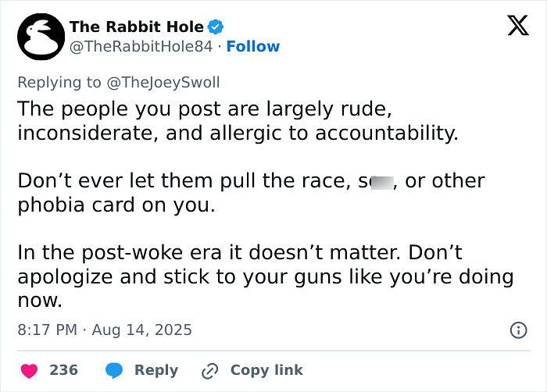Click the blue verified checkmark badge

pyautogui.click(x=216, y=27)
